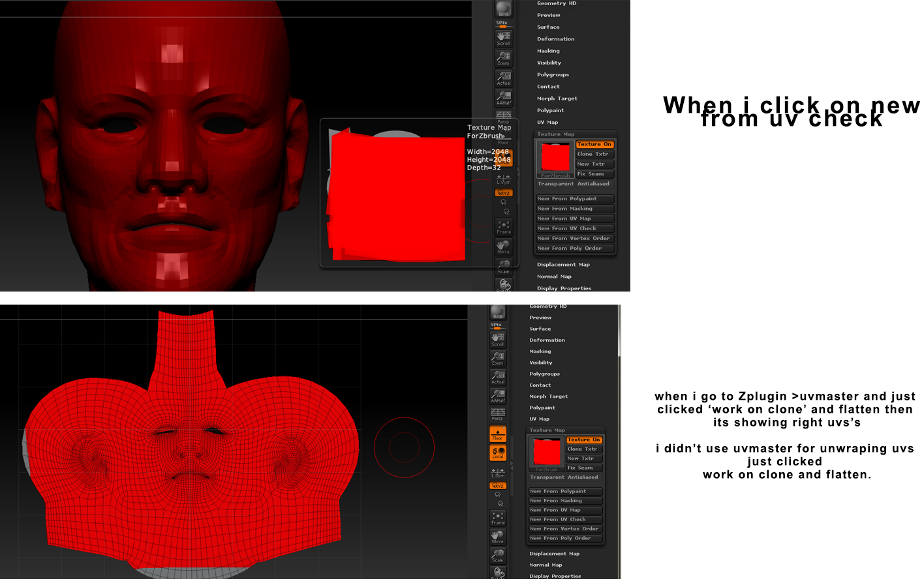Click the Y-axis rotation icon in the lower screenshot
Screen dimensions: 924x587
tap(498, 494)
